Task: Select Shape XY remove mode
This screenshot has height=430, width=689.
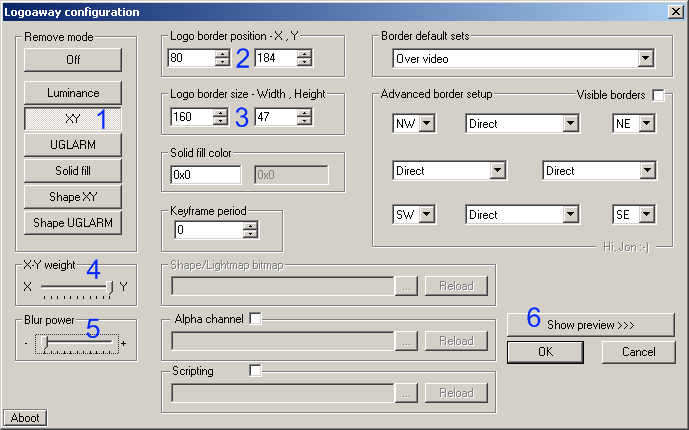Action: click(73, 196)
